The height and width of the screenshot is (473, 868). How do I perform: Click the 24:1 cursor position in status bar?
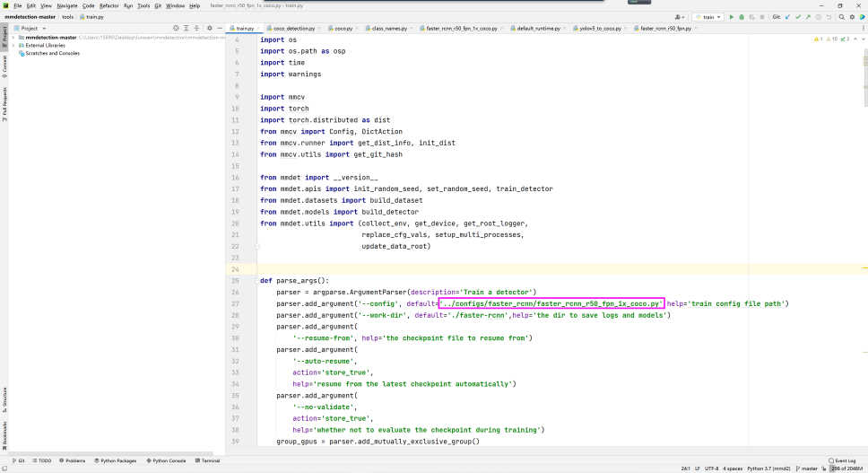[685, 469]
